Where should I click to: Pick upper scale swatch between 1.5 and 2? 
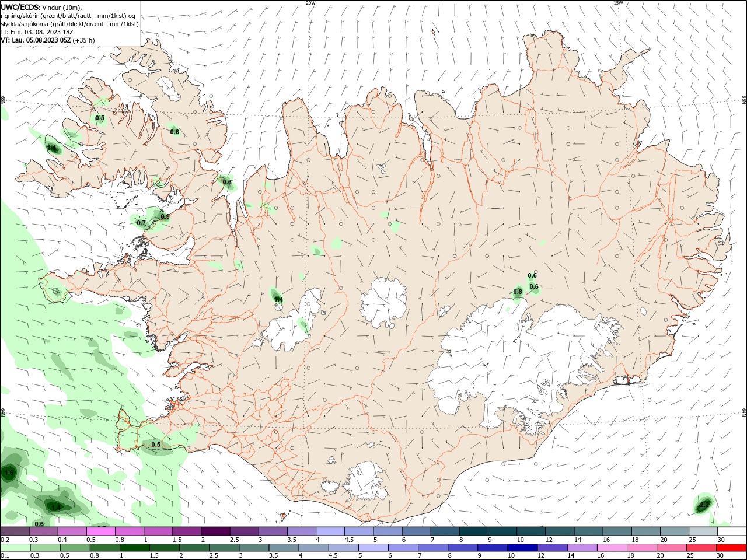pos(187,531)
